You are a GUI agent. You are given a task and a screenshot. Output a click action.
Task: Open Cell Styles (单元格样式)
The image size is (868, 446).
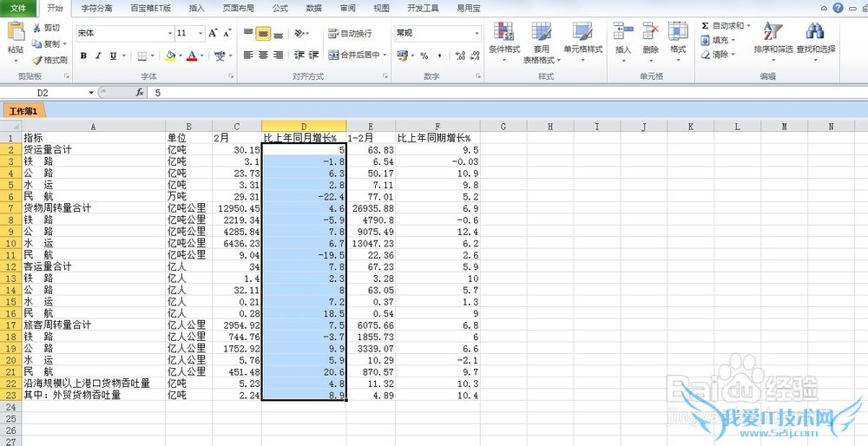coord(583,42)
